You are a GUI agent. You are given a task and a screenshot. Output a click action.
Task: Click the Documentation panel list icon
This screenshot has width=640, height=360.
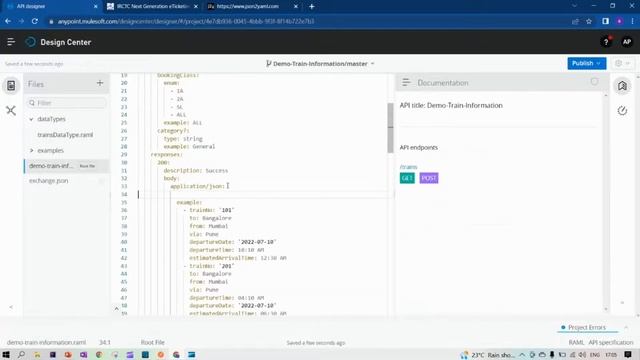[406, 82]
